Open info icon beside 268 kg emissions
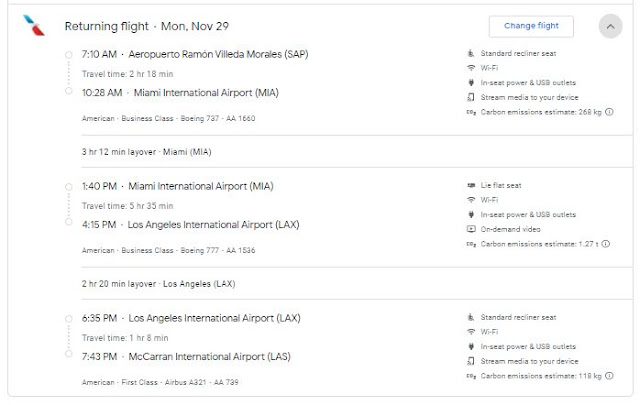 [609, 113]
